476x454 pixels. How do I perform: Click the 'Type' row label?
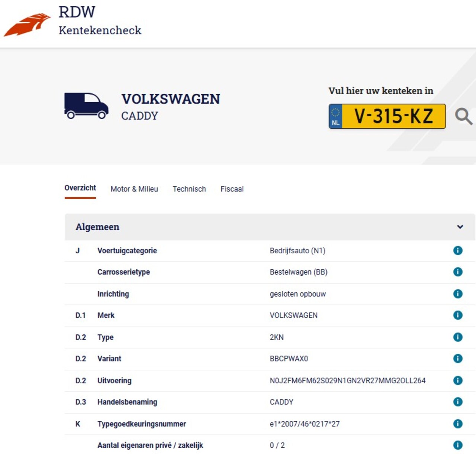[x=106, y=337]
